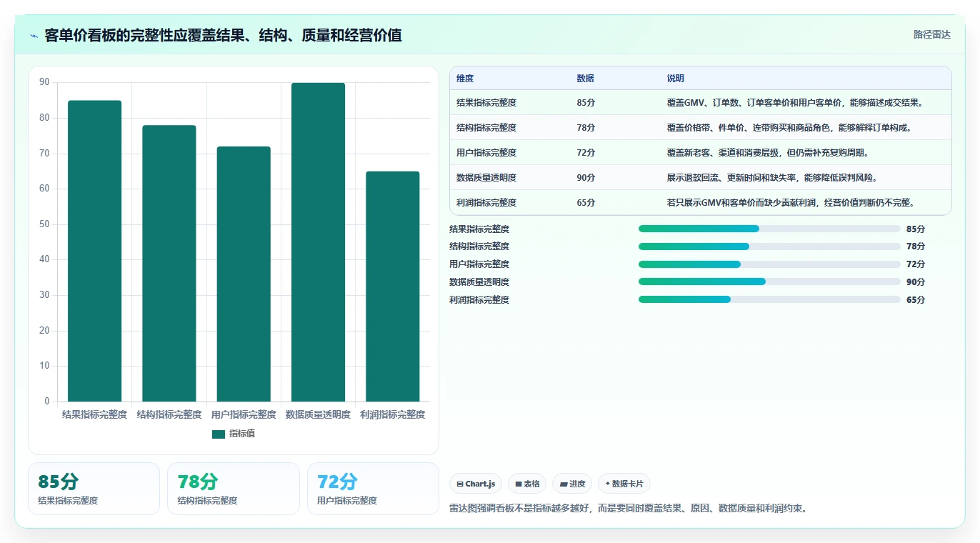Click the 数据质量透明度 progress bar

coord(769,282)
